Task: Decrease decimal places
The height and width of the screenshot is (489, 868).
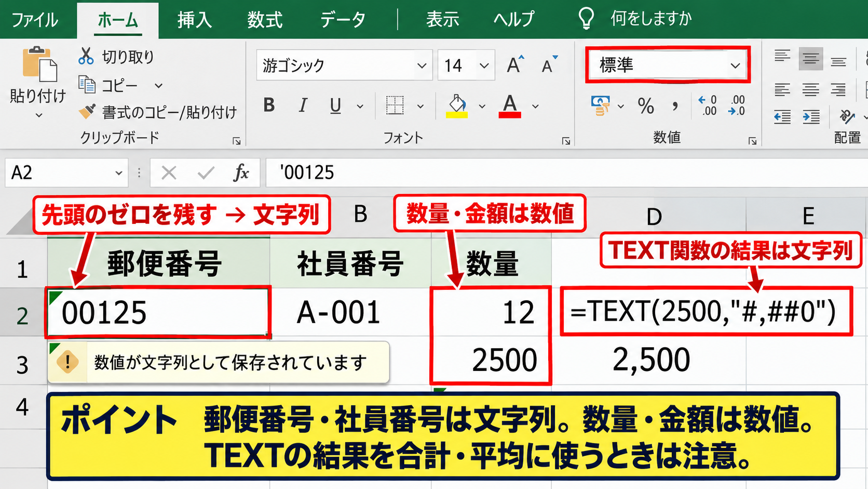Action: [x=737, y=105]
